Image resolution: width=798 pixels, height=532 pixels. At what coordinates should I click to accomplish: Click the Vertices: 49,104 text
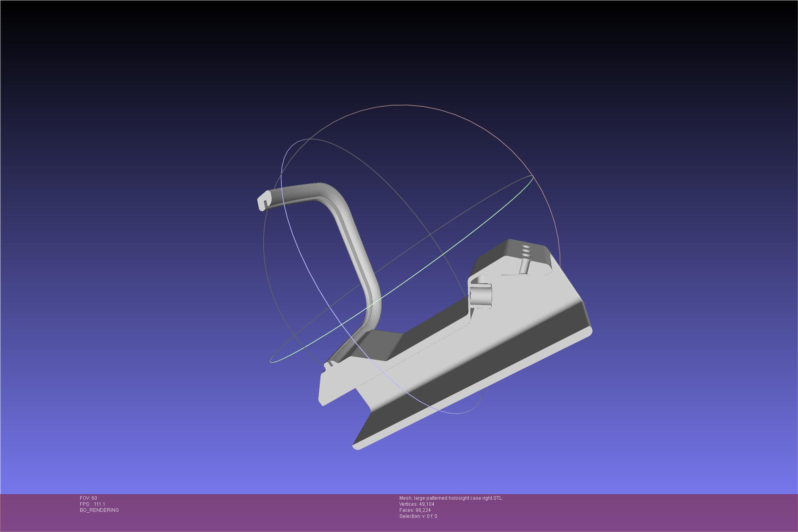[x=417, y=504]
